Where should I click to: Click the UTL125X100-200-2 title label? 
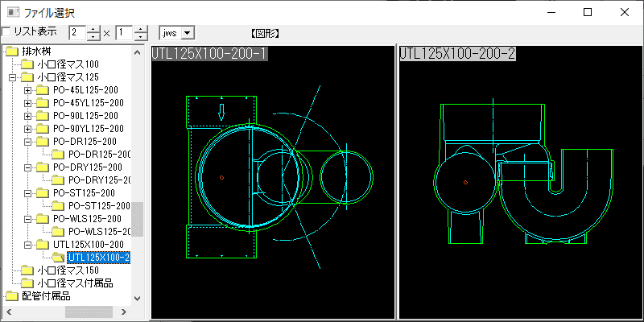coord(458,54)
